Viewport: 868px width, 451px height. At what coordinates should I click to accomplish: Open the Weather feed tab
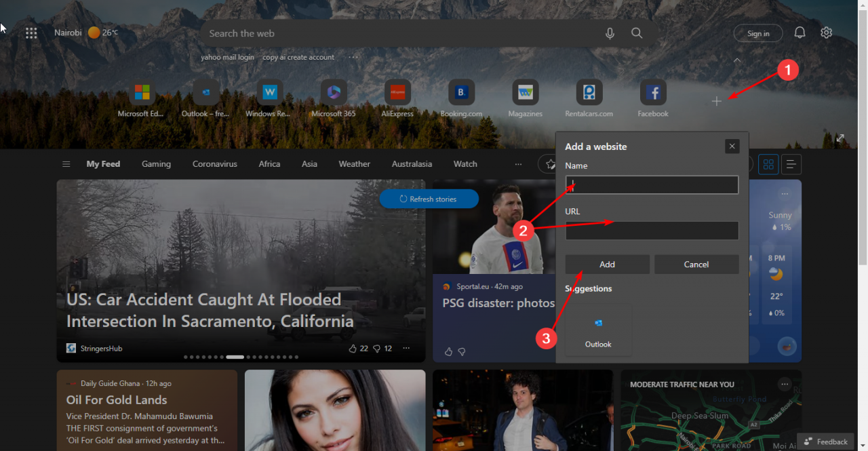click(354, 163)
